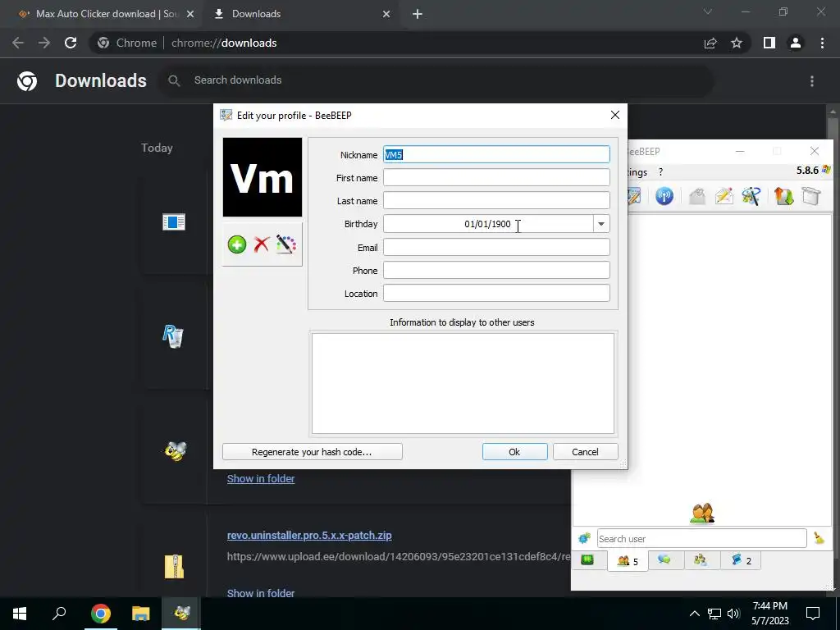The image size is (840, 630).
Task: Open Downloads page three-dot more actions menu
Action: click(x=812, y=81)
